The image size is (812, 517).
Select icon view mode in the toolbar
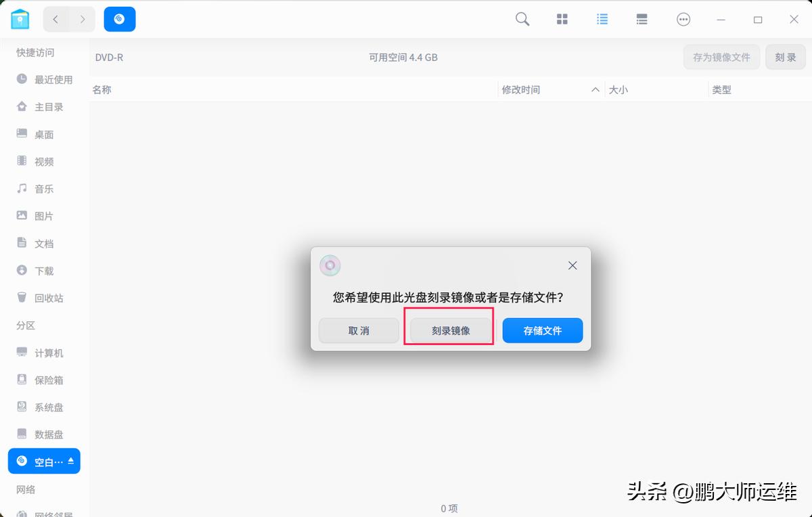click(562, 19)
